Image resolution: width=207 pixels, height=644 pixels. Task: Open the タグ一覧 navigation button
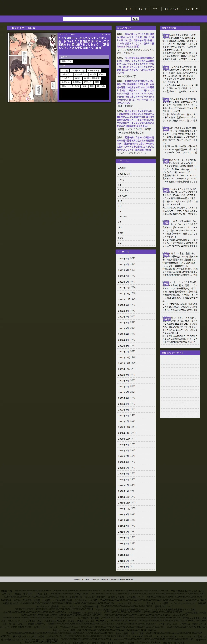[x=142, y=9]
